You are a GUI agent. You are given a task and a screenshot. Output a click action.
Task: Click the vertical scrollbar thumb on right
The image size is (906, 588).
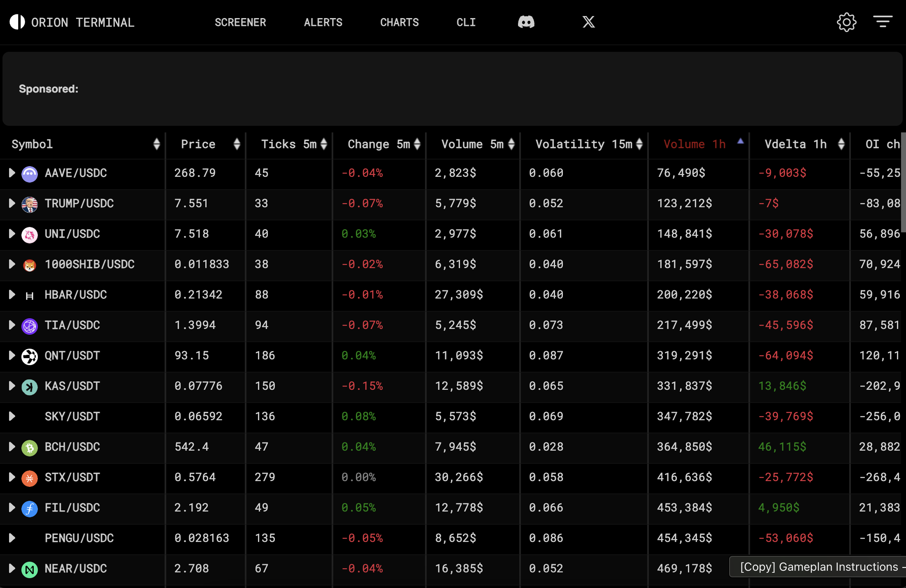click(x=903, y=183)
